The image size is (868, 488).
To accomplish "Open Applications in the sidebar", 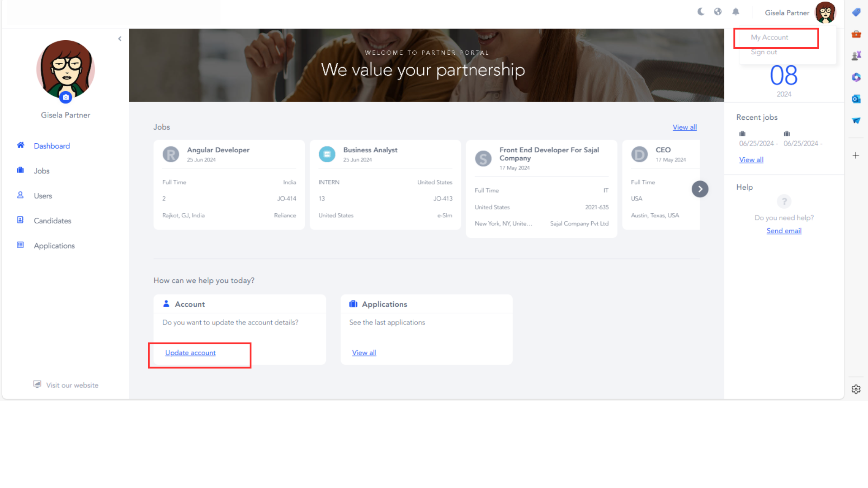I will pyautogui.click(x=54, y=246).
